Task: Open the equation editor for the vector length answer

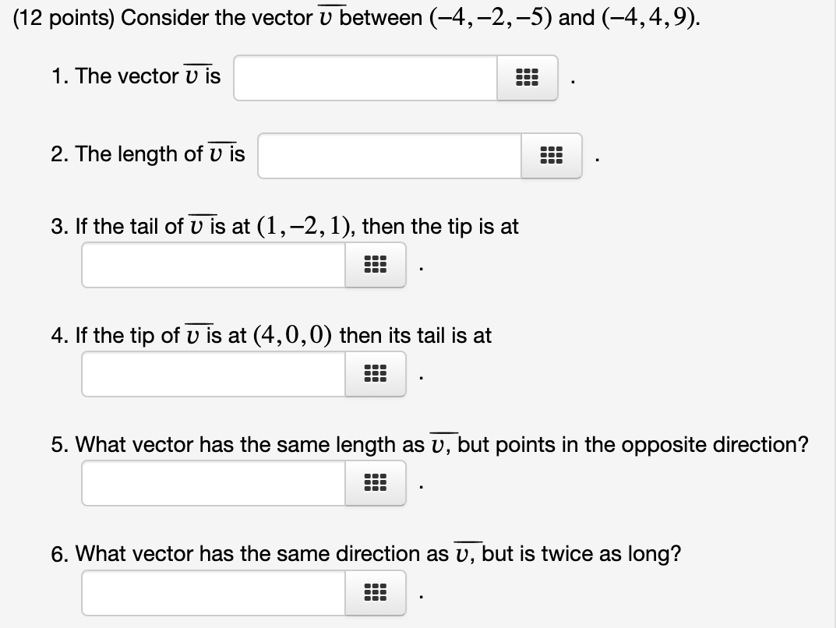Action: pos(551,156)
